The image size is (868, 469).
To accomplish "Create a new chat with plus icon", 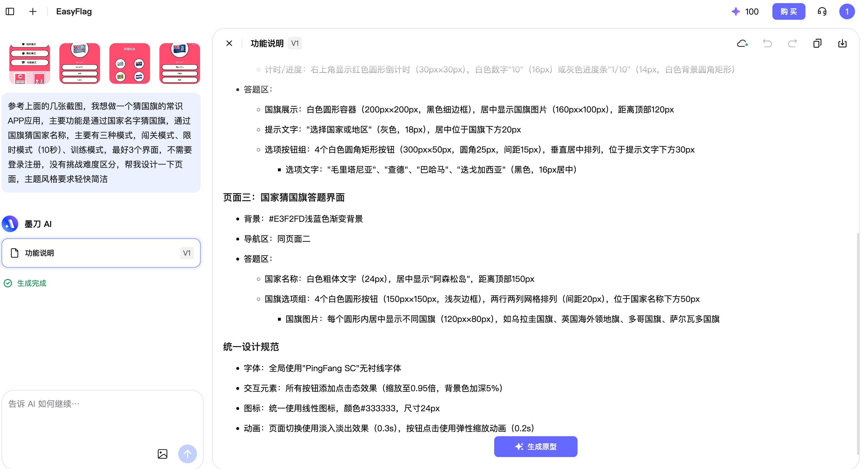I will [x=33, y=11].
